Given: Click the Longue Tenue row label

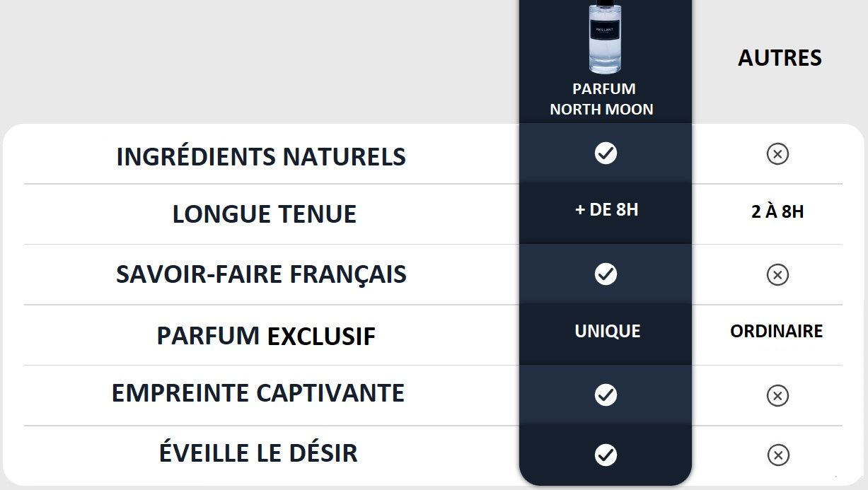Looking at the screenshot, I should [x=264, y=214].
